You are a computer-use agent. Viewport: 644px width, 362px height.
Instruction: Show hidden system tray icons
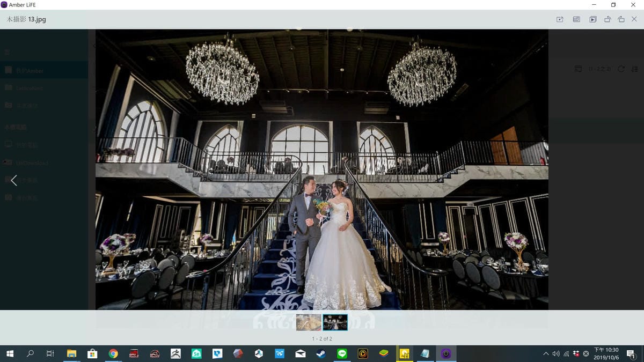(546, 353)
